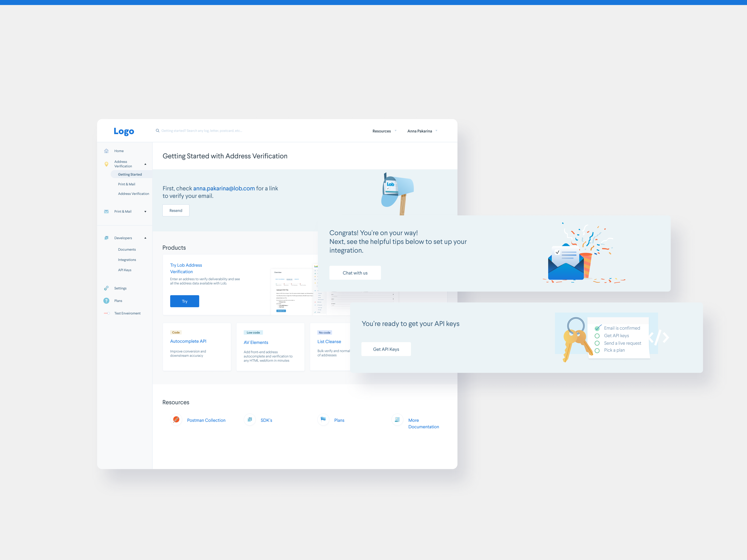
Task: Click the Plans question mark icon
Action: click(x=106, y=301)
